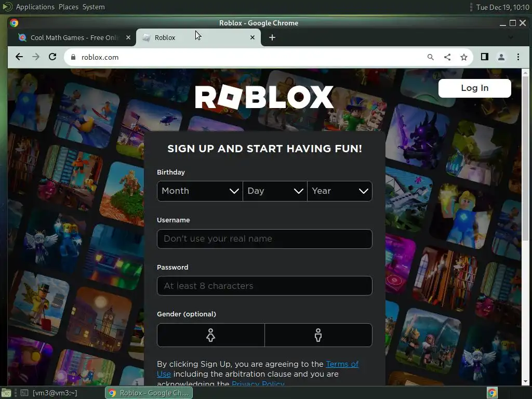The image size is (532, 399).
Task: Open Chrome side panel
Action: tap(485, 57)
